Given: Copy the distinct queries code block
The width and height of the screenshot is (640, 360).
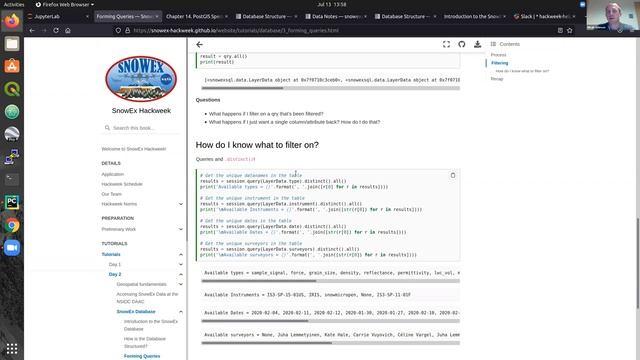Looking at the screenshot, I should [x=453, y=175].
